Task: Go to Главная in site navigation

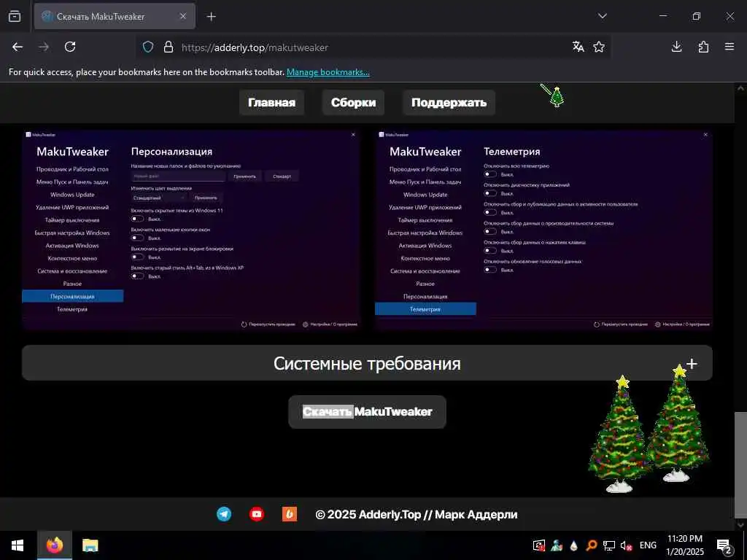Action: point(271,102)
